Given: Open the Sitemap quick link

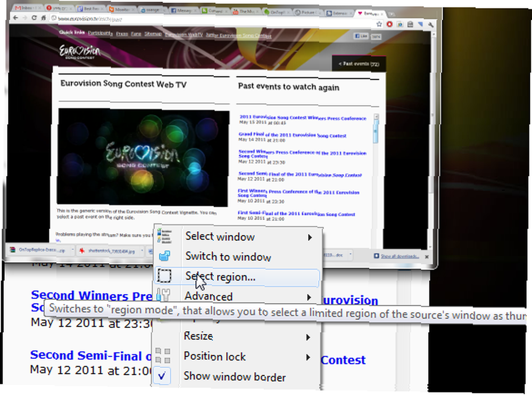Looking at the screenshot, I should pyautogui.click(x=153, y=33).
